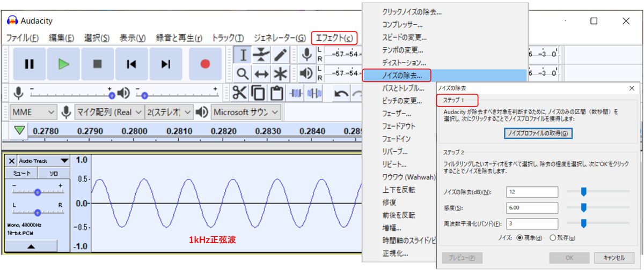Click the ノイズの除去(dB) input field

click(531, 192)
